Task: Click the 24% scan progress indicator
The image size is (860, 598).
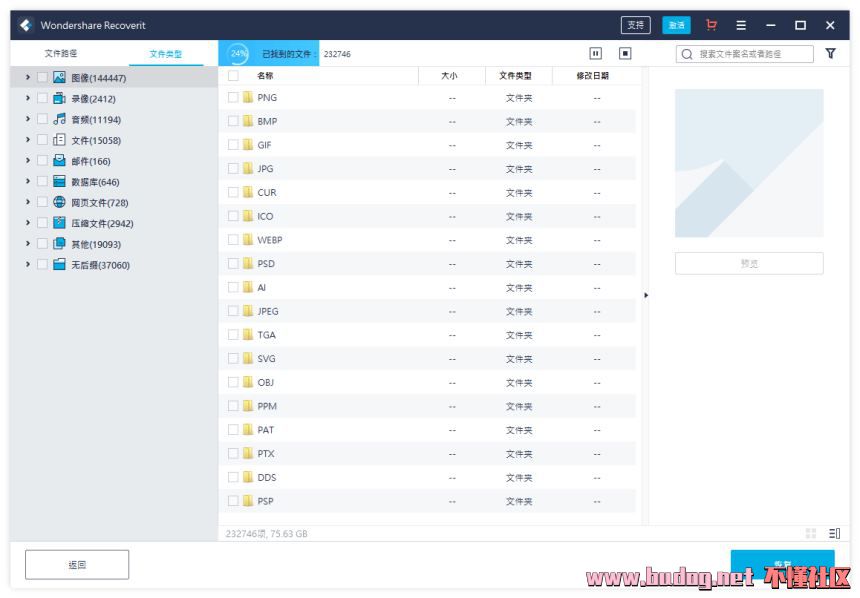Action: [x=239, y=53]
